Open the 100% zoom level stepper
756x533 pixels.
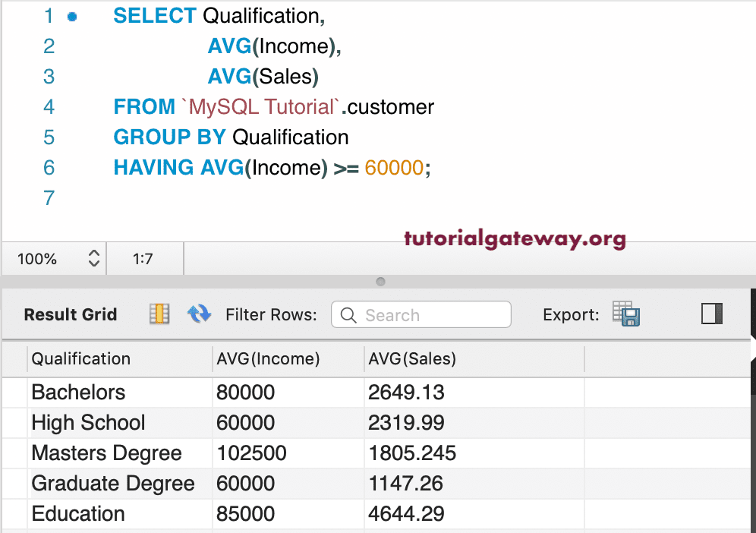(x=94, y=259)
